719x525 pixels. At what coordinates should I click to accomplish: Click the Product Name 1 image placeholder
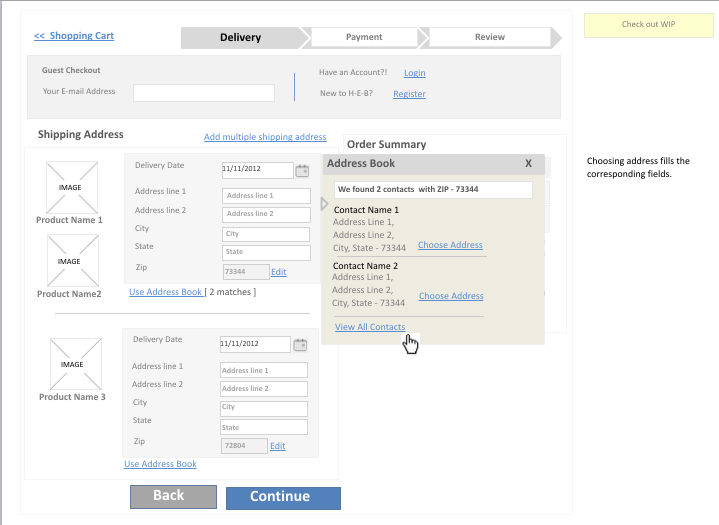pos(72,187)
